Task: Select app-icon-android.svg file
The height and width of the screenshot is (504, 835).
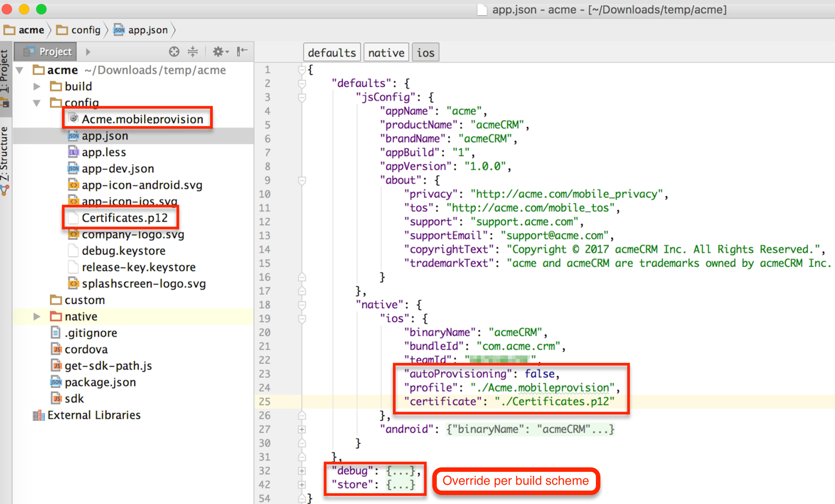Action: [142, 185]
